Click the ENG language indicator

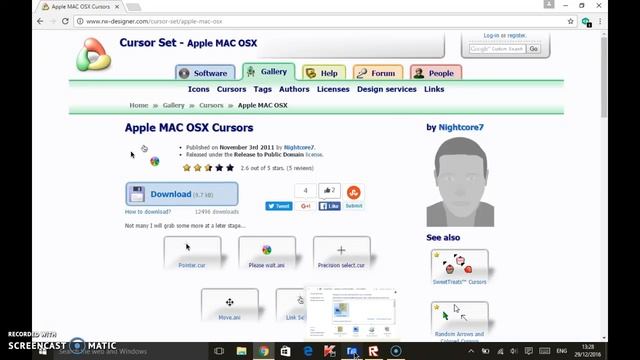click(x=562, y=351)
